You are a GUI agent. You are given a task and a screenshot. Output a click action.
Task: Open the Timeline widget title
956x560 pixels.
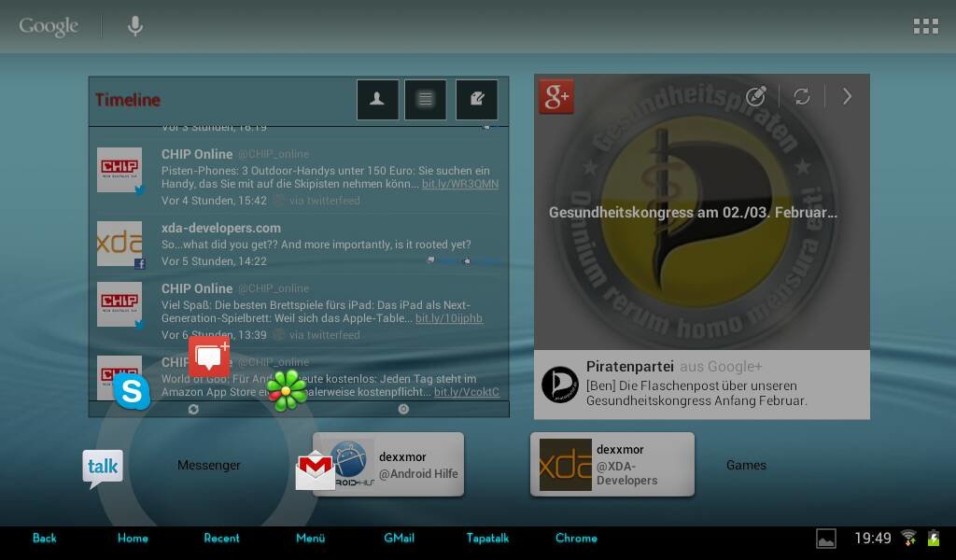point(127,100)
